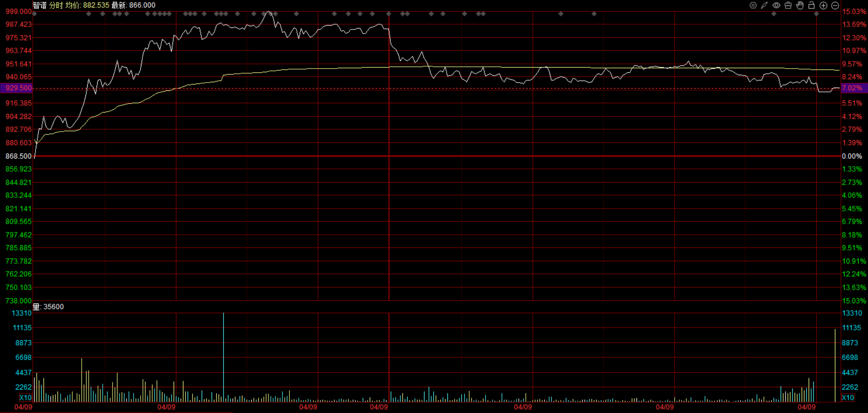Open the briefcase toolbox icon
The image size is (868, 413).
click(x=788, y=6)
